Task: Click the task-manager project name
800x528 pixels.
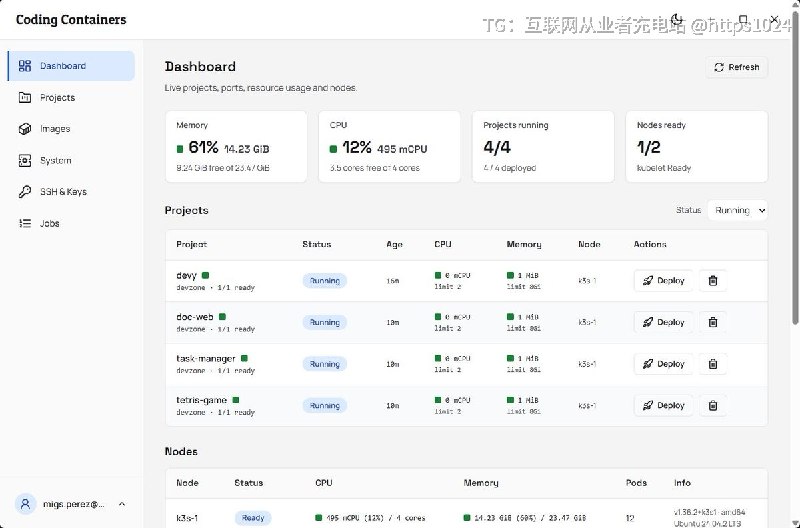Action: pos(206,359)
